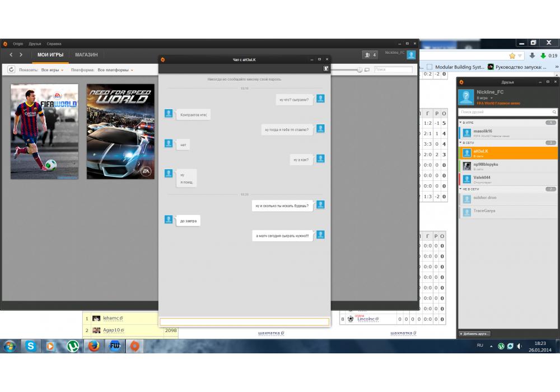The width and height of the screenshot is (560, 392).
Task: Click the RU language indicator
Action: coord(480,346)
